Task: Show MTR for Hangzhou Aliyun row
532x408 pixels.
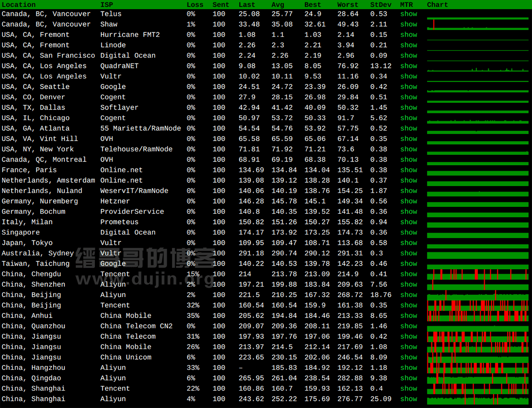Action: pyautogui.click(x=408, y=368)
